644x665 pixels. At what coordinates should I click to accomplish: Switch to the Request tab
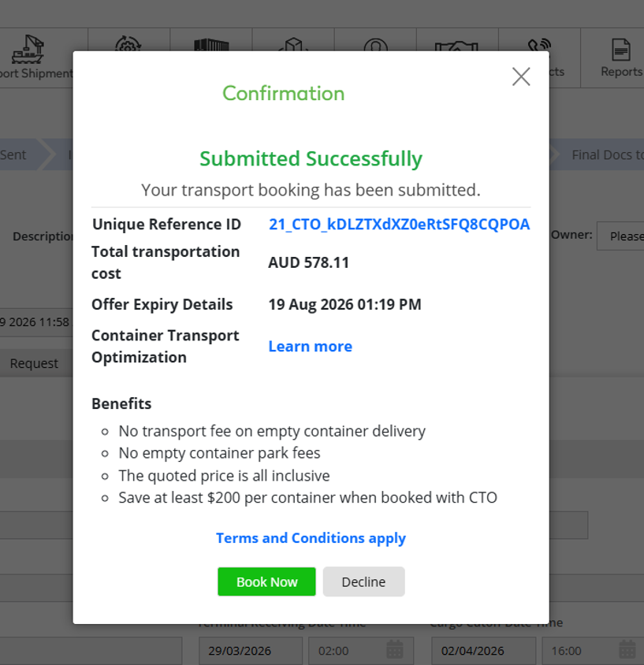[34, 363]
